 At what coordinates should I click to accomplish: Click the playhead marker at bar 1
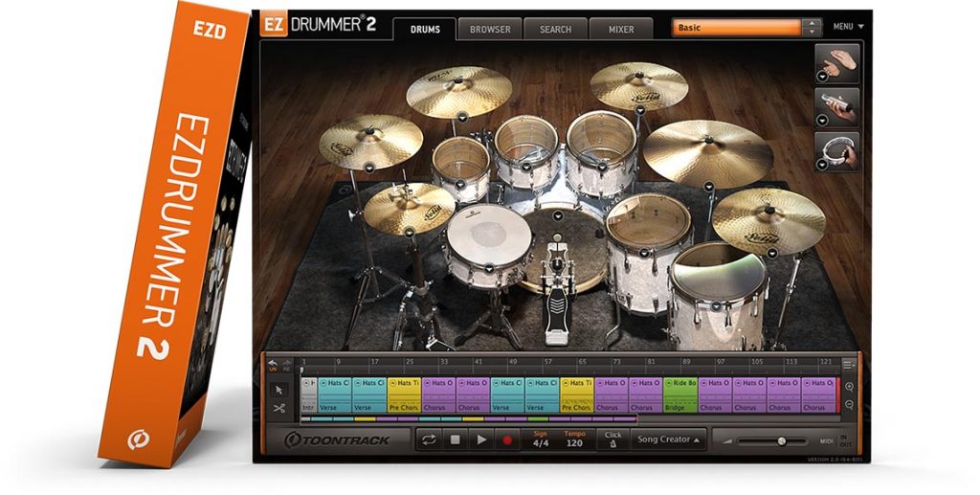pos(301,371)
